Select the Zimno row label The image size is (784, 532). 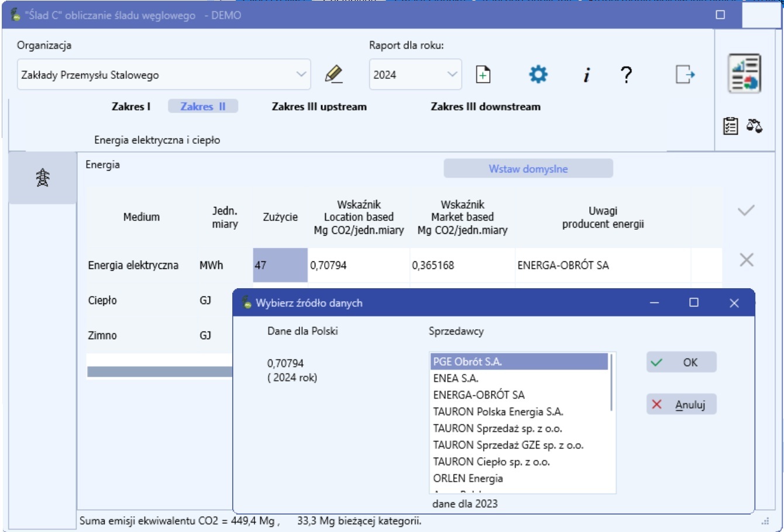pyautogui.click(x=102, y=336)
